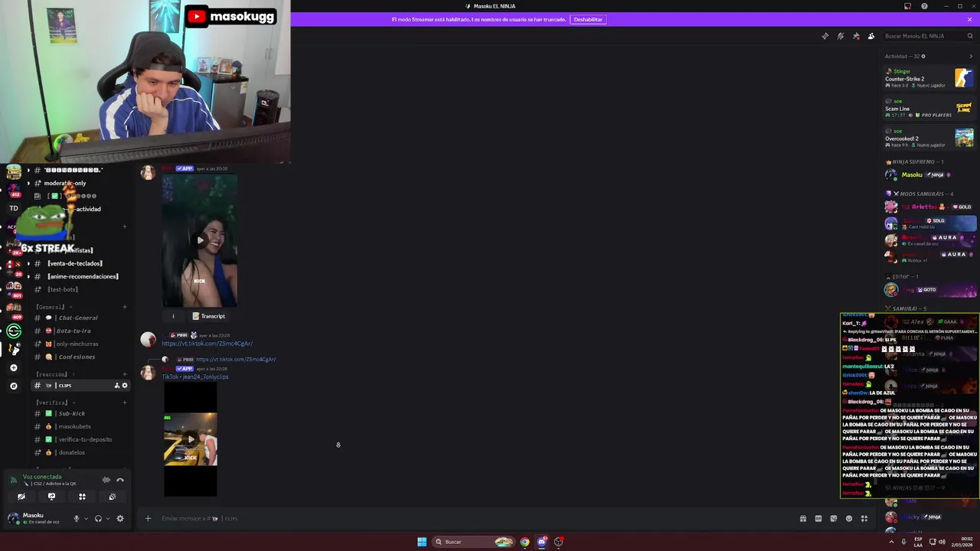Image resolution: width=980 pixels, height=551 pixels.
Task: Open Counter-Strike 2 activity card
Action: pos(929,78)
